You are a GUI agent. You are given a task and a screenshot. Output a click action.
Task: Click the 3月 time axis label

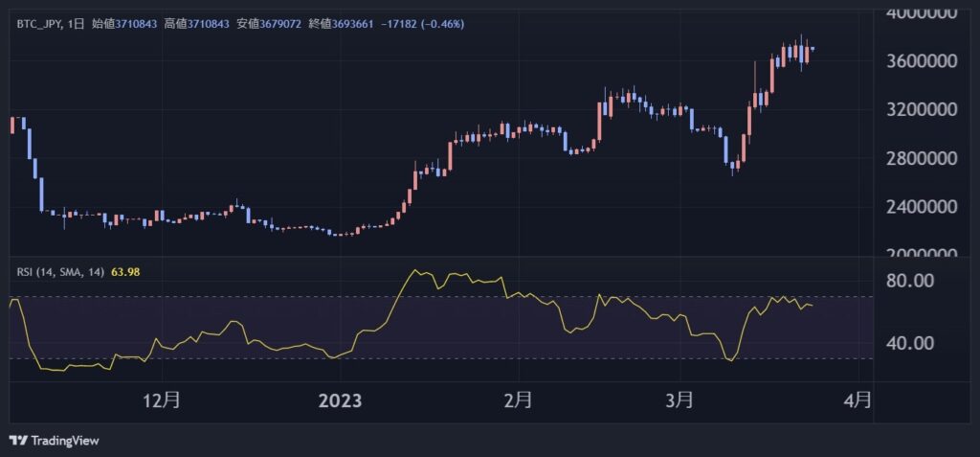coord(679,400)
